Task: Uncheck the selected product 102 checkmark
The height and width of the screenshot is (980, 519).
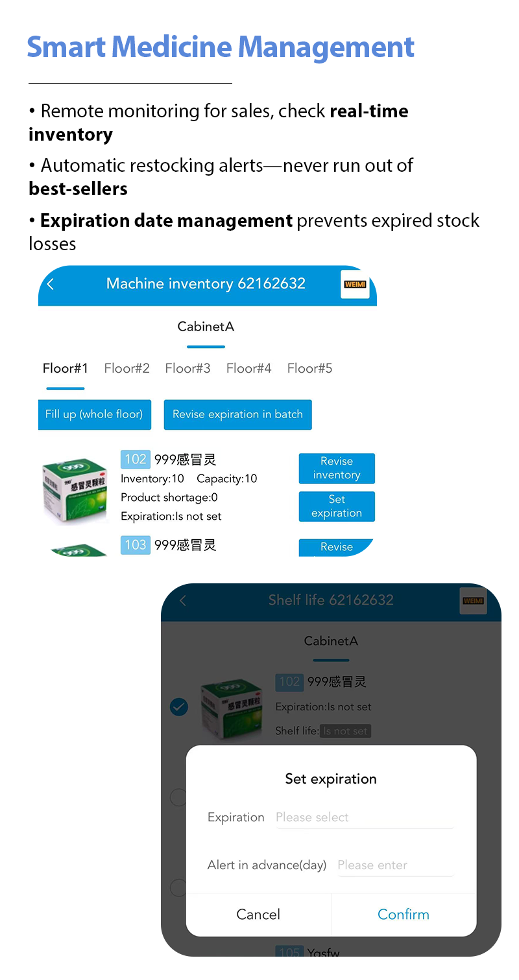Action: click(x=179, y=706)
